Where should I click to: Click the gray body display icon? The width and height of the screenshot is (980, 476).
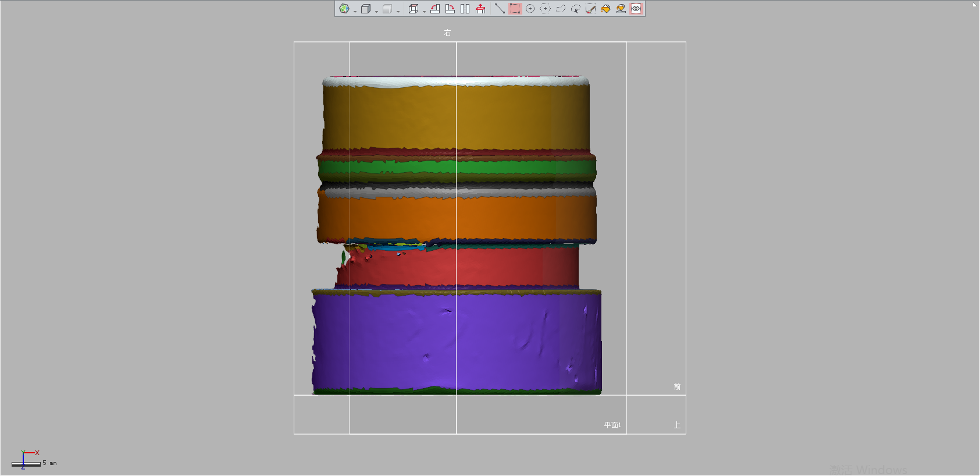click(387, 9)
